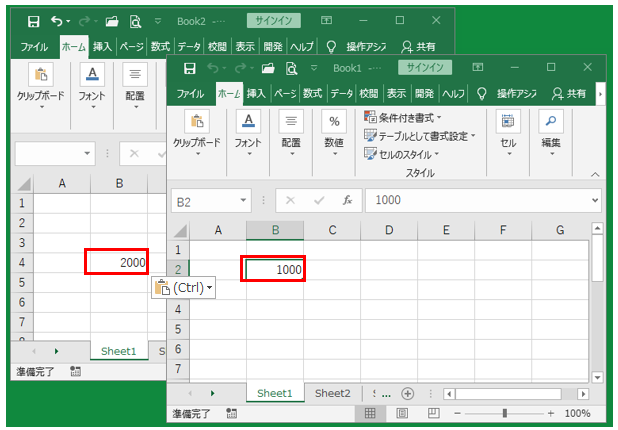Open the Editing magnifier group in Book1
The height and width of the screenshot is (430, 618).
point(551,121)
